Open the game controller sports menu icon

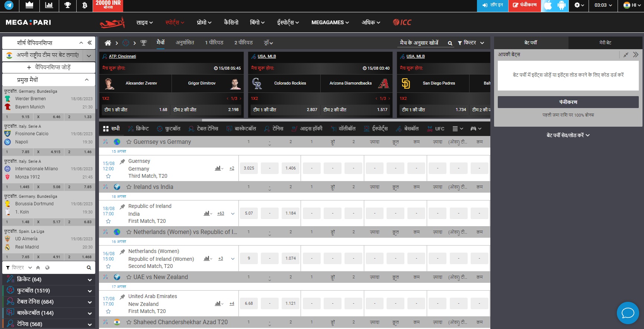tap(476, 129)
